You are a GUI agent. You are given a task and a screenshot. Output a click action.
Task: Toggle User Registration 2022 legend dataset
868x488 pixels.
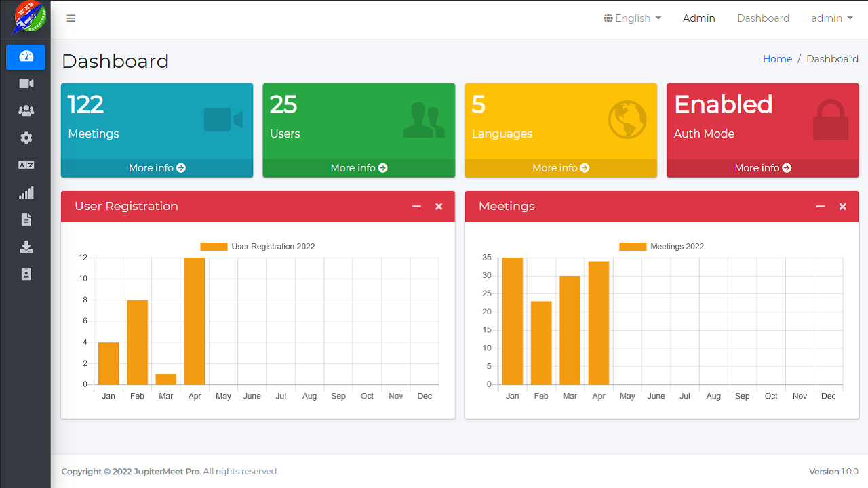(258, 247)
